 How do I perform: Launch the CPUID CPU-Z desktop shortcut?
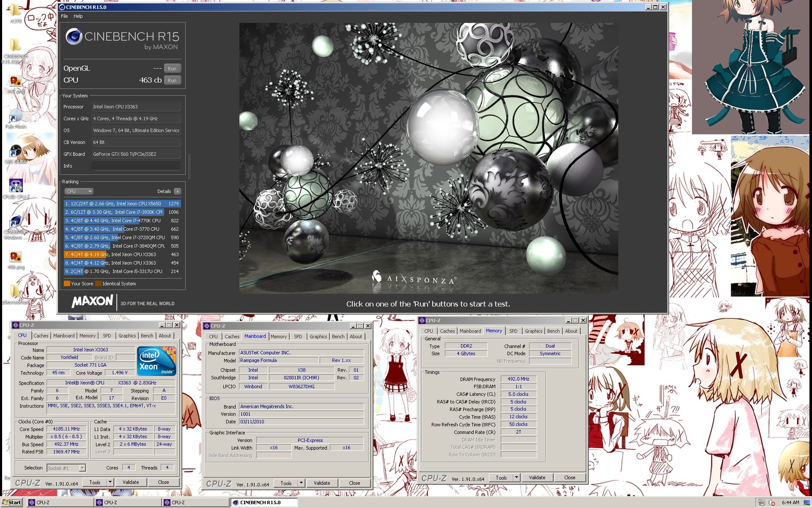(x=16, y=188)
